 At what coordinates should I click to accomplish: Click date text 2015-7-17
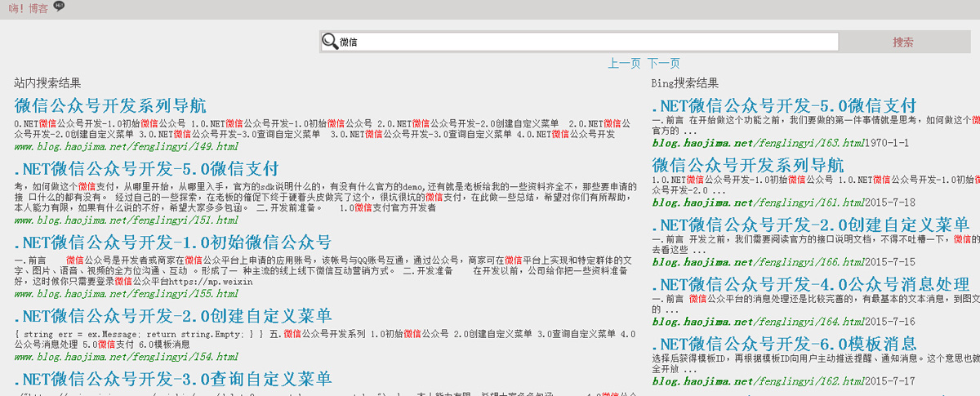click(x=889, y=381)
